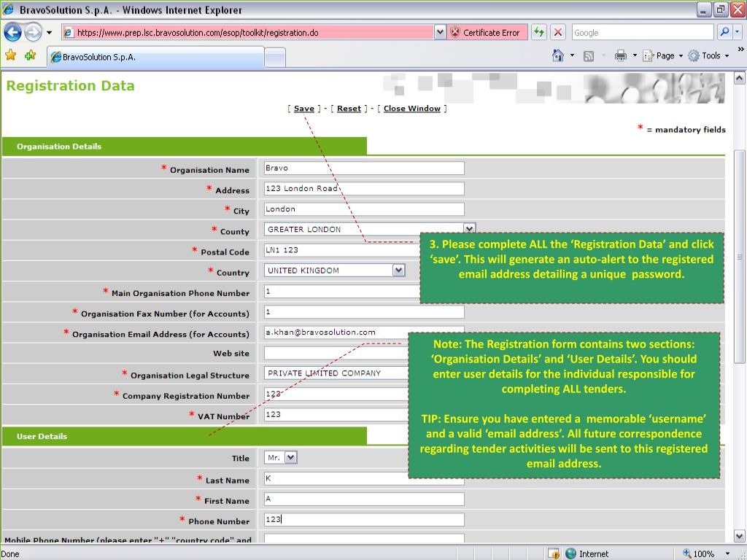
Task: Click the address bar URL field
Action: pyautogui.click(x=248, y=32)
